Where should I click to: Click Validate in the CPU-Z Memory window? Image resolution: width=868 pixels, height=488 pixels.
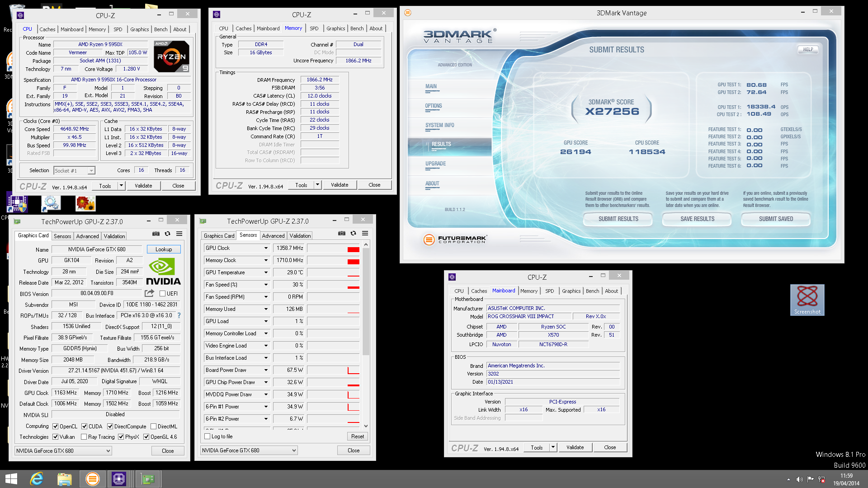point(340,185)
